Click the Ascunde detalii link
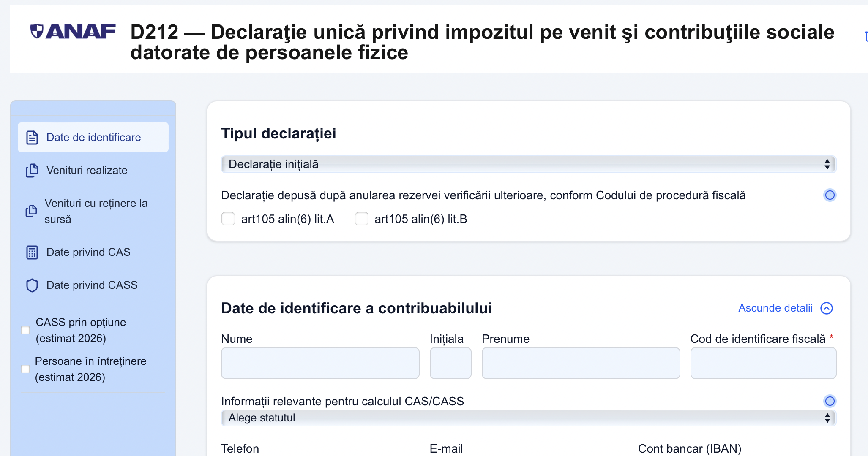The width and height of the screenshot is (868, 456). click(775, 308)
